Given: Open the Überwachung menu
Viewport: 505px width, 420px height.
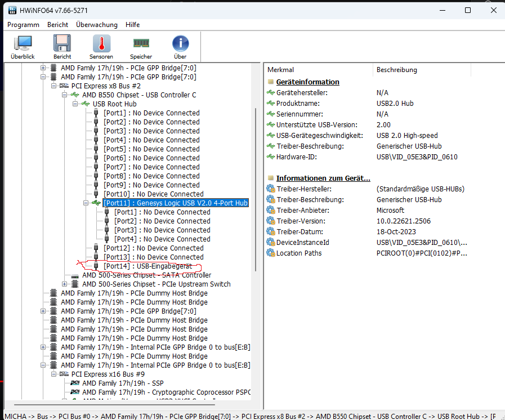Looking at the screenshot, I should (97, 25).
